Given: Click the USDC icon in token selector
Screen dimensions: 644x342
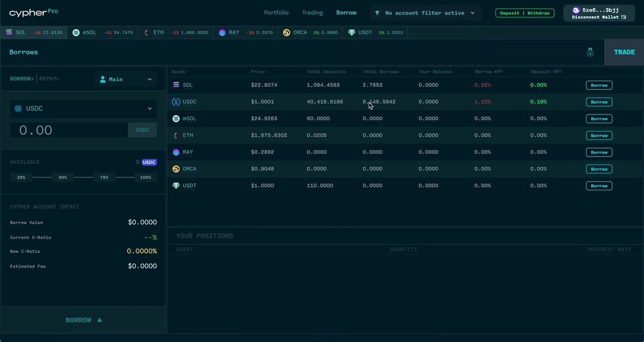Looking at the screenshot, I should tap(18, 109).
